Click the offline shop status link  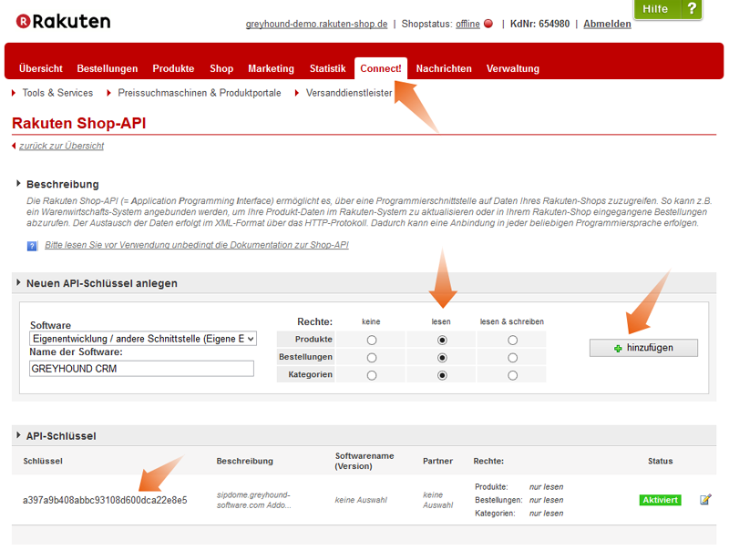point(467,24)
